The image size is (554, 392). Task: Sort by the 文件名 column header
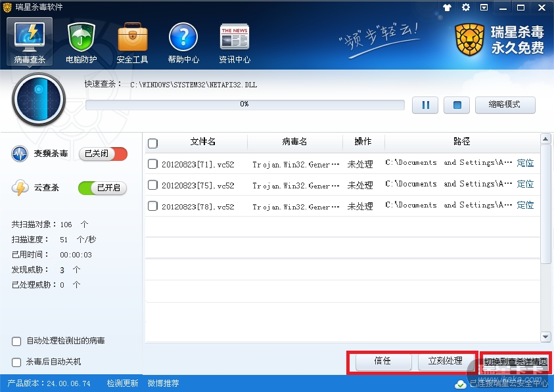click(x=203, y=142)
